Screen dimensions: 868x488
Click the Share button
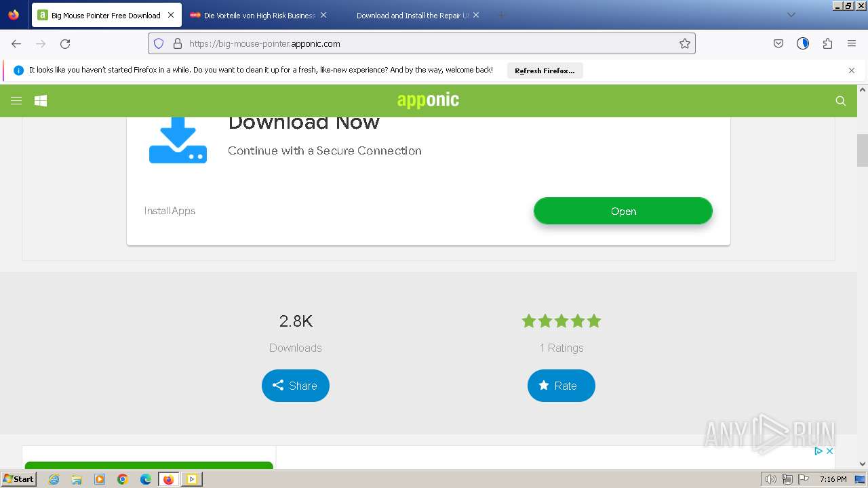(x=296, y=386)
